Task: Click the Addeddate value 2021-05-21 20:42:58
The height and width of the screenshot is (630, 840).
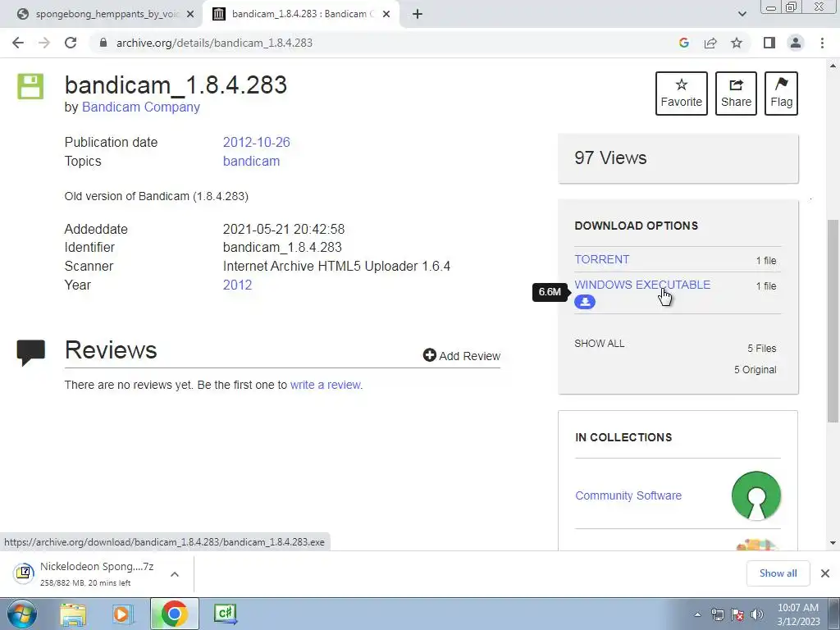Action: click(284, 230)
